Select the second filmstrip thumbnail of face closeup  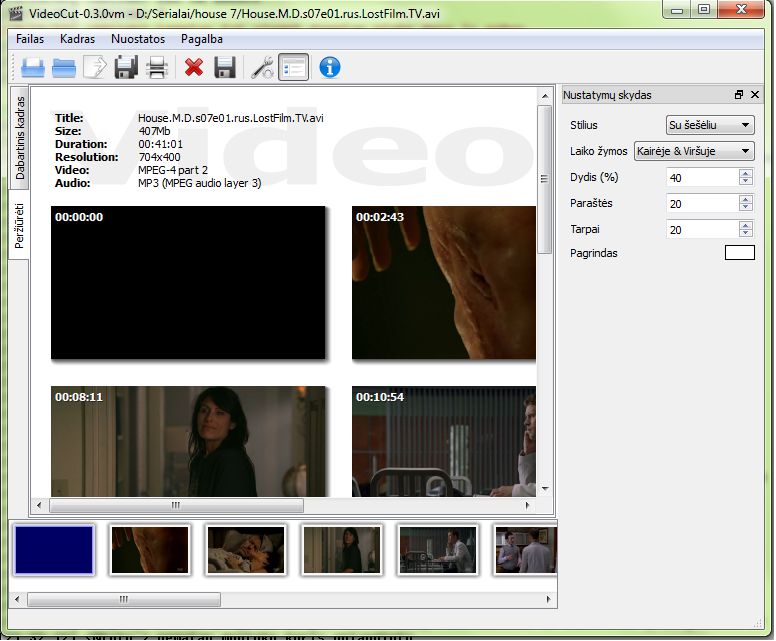(150, 550)
